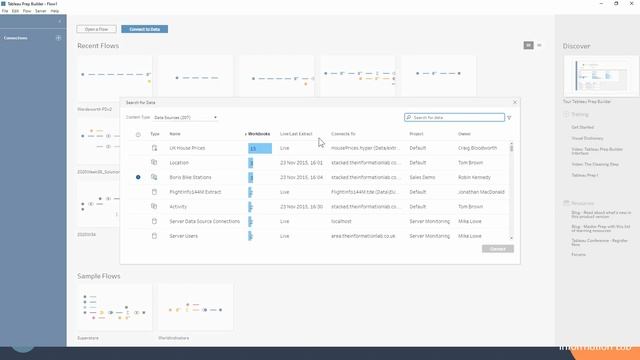Click the localhost connection cell
The height and width of the screenshot is (360, 640).
pyautogui.click(x=341, y=221)
